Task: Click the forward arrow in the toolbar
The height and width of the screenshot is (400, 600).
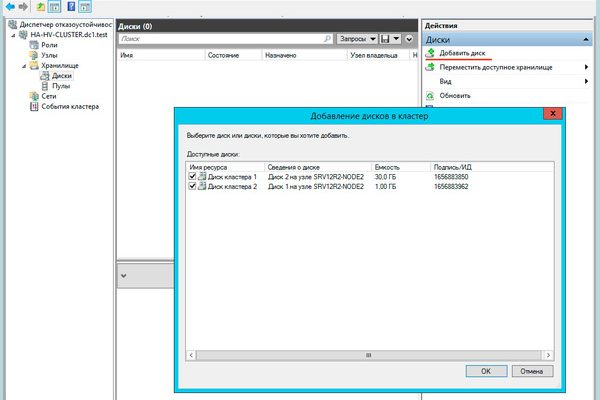Action: (x=22, y=7)
